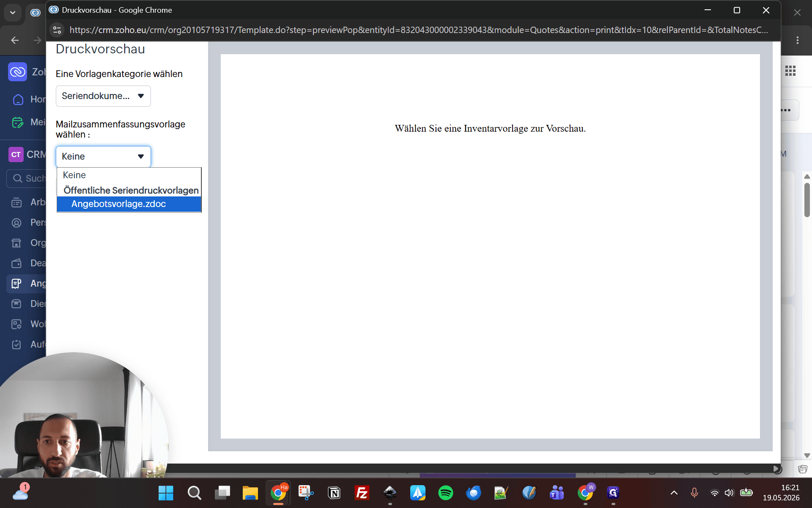The image size is (812, 508).
Task: Click the CT team badge icon
Action: pyautogui.click(x=16, y=155)
